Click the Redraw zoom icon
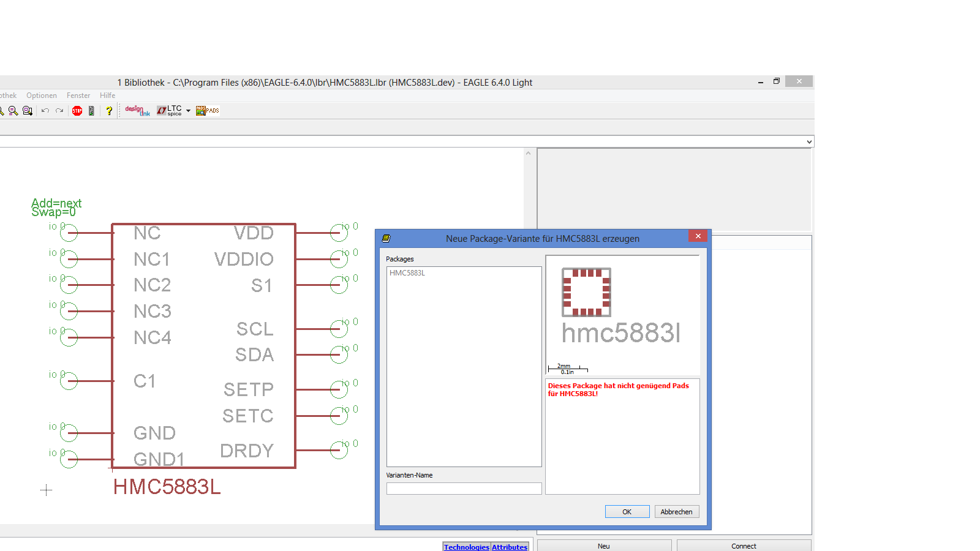Image resolution: width=980 pixels, height=551 pixels. point(13,111)
